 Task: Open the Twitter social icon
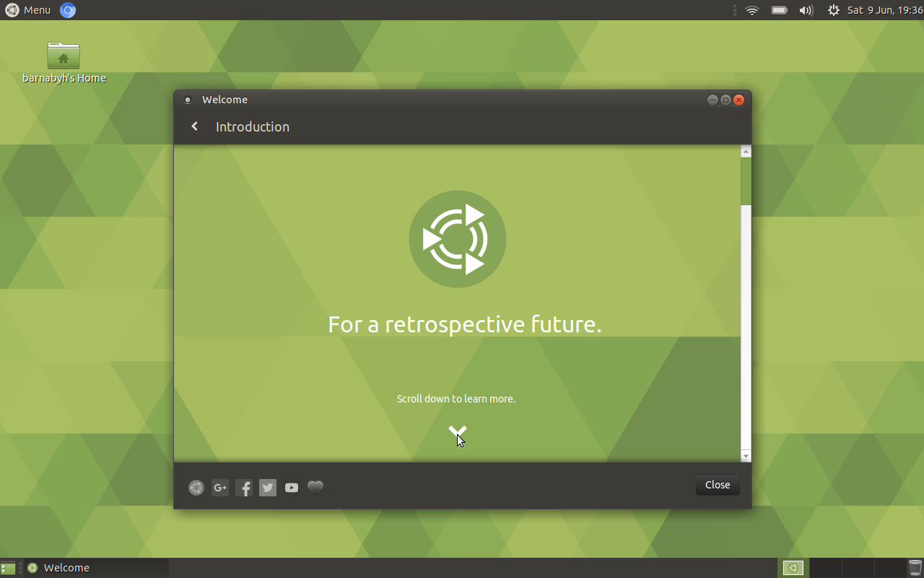pyautogui.click(x=268, y=488)
